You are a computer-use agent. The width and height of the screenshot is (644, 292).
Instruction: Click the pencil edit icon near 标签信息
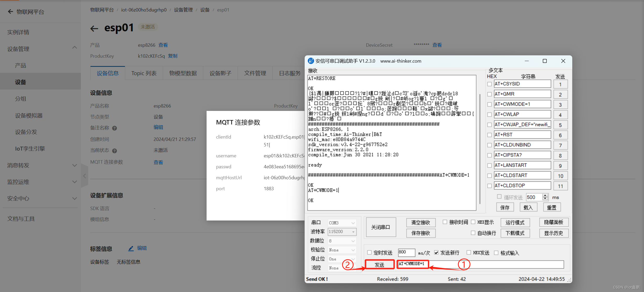tap(131, 248)
